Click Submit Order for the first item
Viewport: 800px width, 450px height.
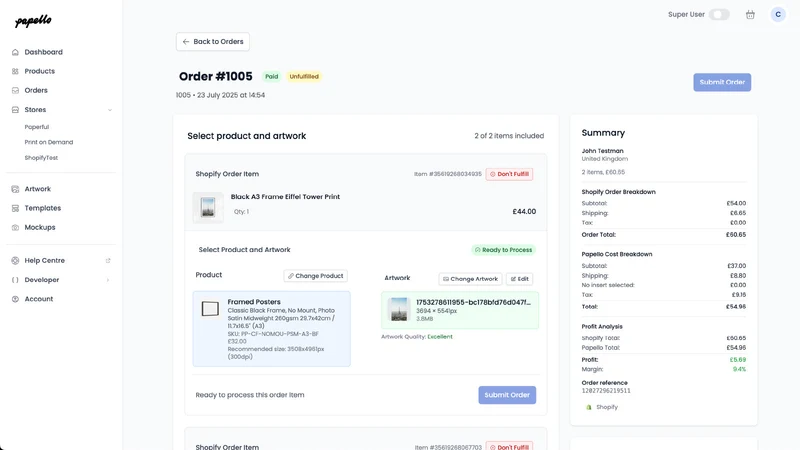click(507, 395)
